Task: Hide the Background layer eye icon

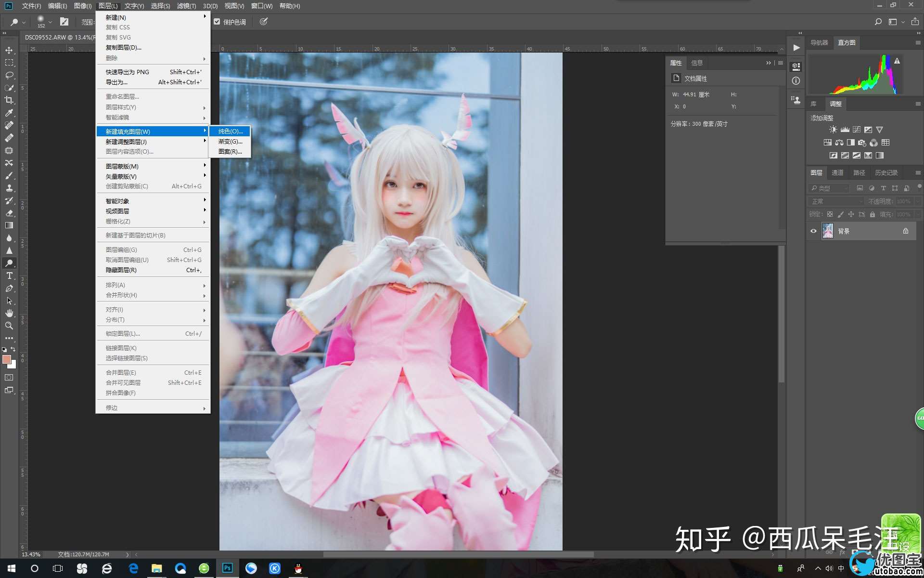Action: point(813,231)
